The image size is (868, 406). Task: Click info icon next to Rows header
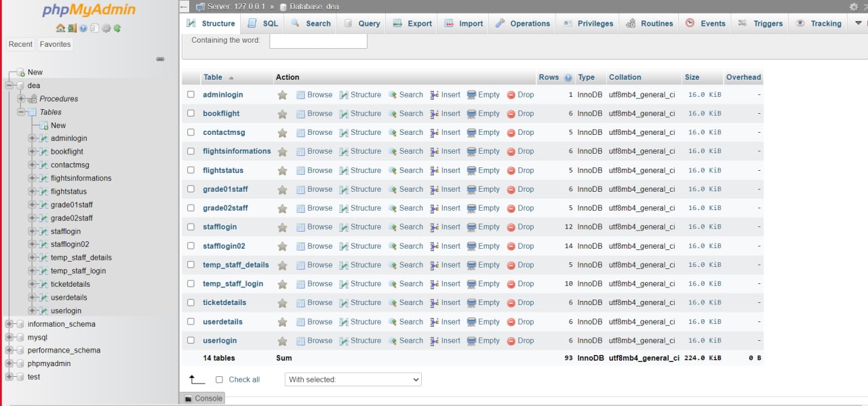click(568, 77)
